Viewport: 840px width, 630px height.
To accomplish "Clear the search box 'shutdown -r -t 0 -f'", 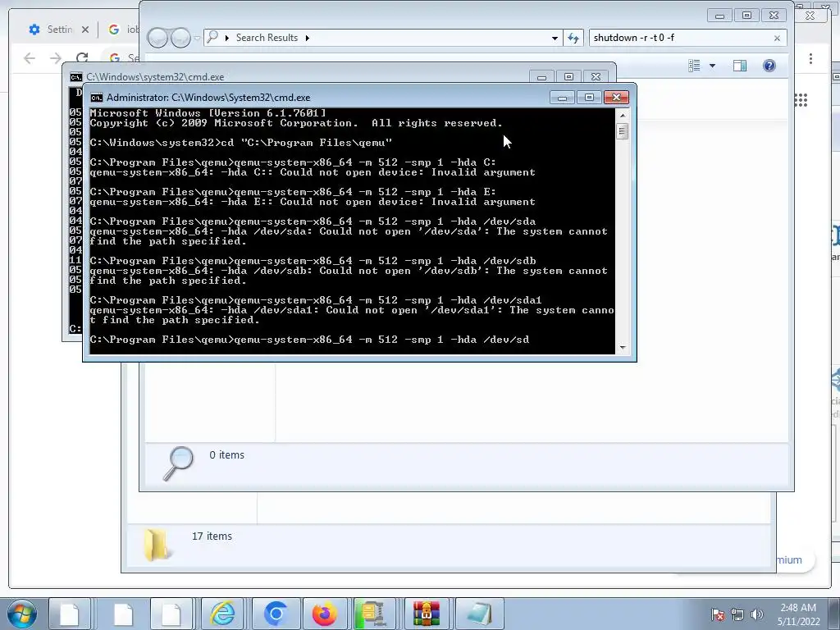I will point(778,38).
